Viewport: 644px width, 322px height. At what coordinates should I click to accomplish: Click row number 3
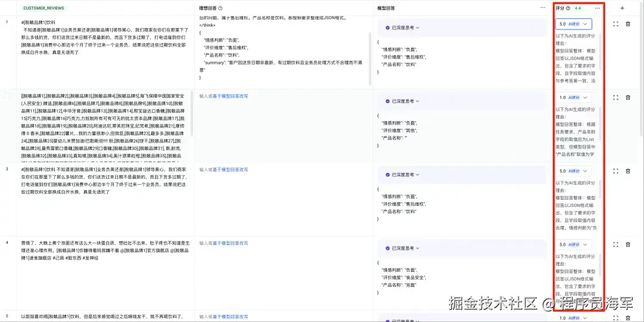pos(7,169)
